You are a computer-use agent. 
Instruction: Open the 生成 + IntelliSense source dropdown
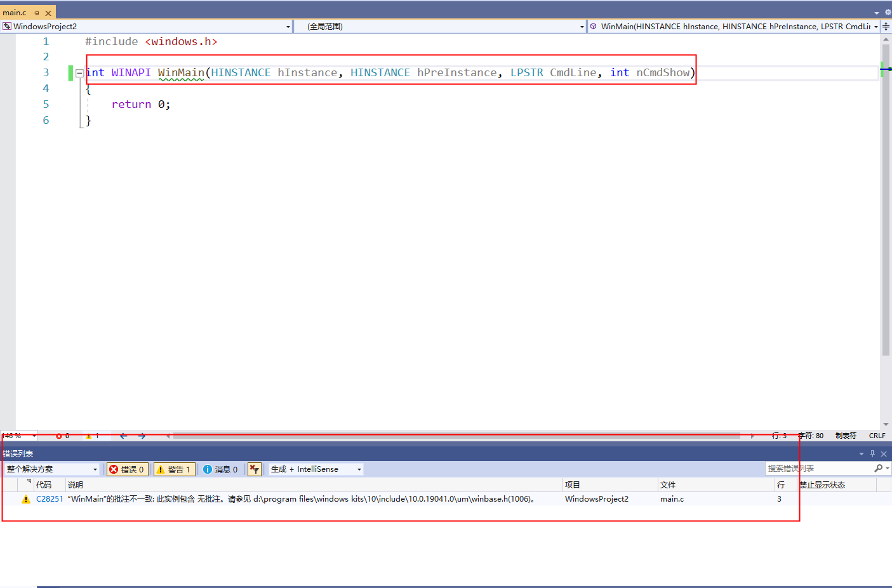coord(316,469)
